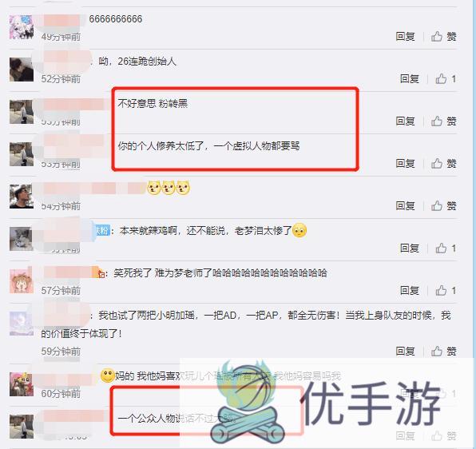Click 回复 on the 笑死我了 comment

click(410, 291)
